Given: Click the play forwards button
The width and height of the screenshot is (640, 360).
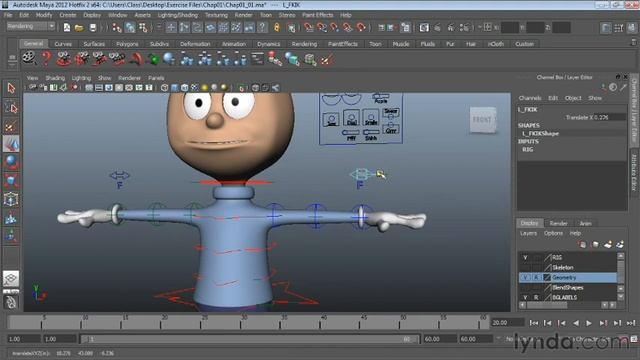Looking at the screenshot, I should point(589,323).
